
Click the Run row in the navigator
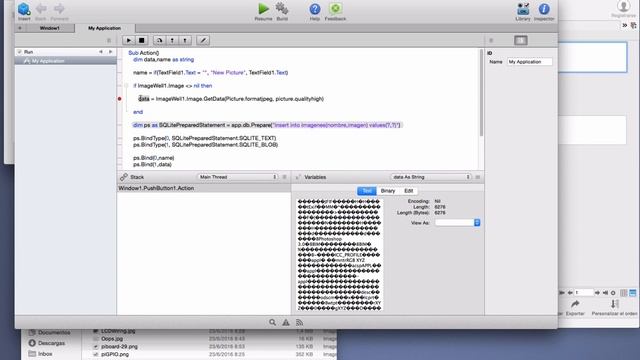point(65,52)
